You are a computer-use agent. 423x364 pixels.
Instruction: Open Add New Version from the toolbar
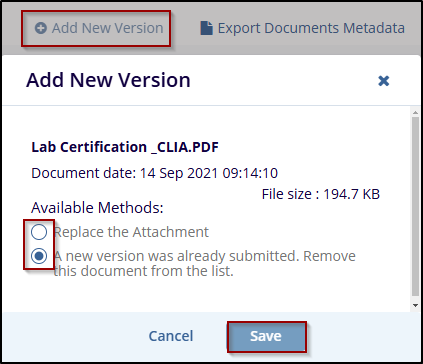click(x=99, y=28)
